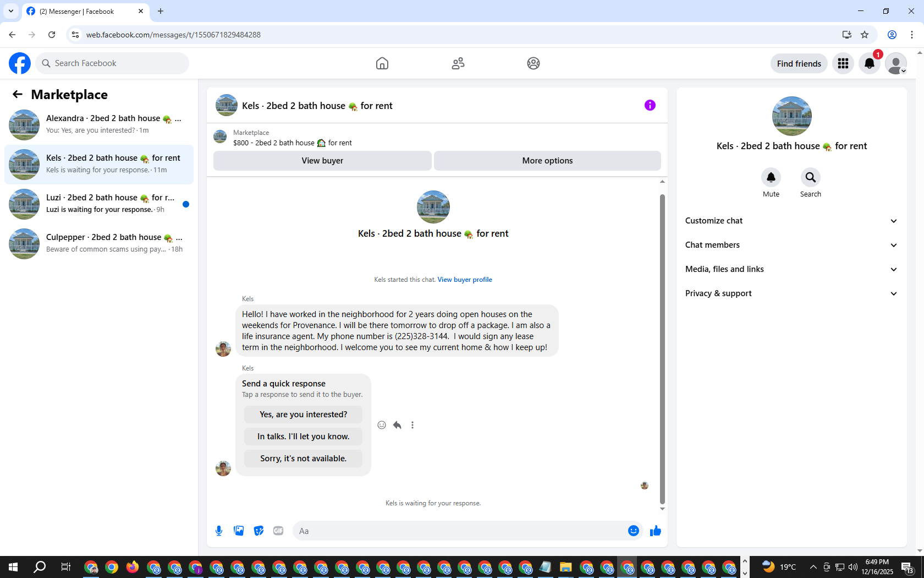
Task: Toggle the purple conversation information icon
Action: tap(650, 105)
